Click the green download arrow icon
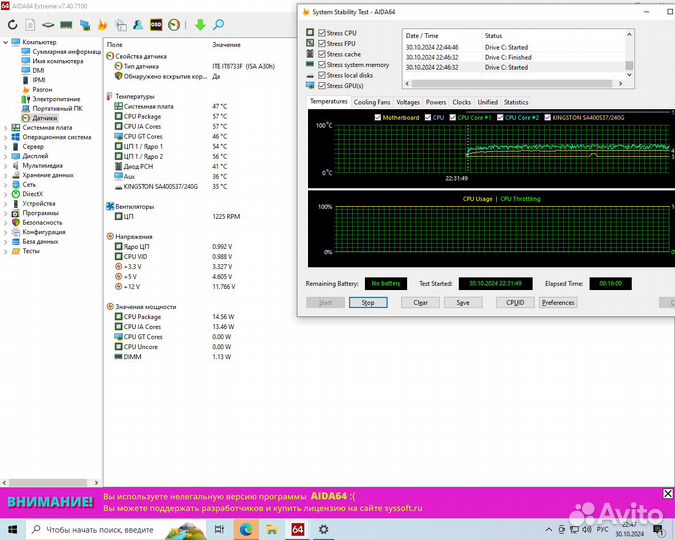The width and height of the screenshot is (675, 540). click(200, 25)
